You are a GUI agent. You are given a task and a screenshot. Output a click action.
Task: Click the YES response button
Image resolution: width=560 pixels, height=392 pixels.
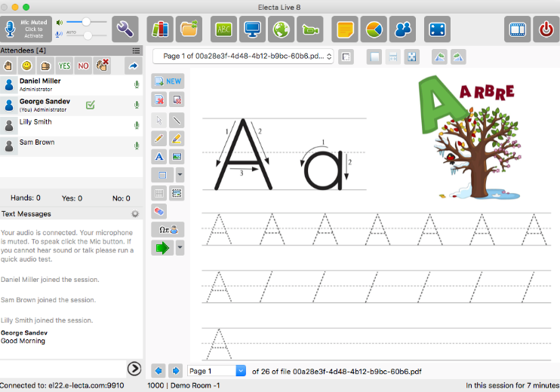pos(65,66)
